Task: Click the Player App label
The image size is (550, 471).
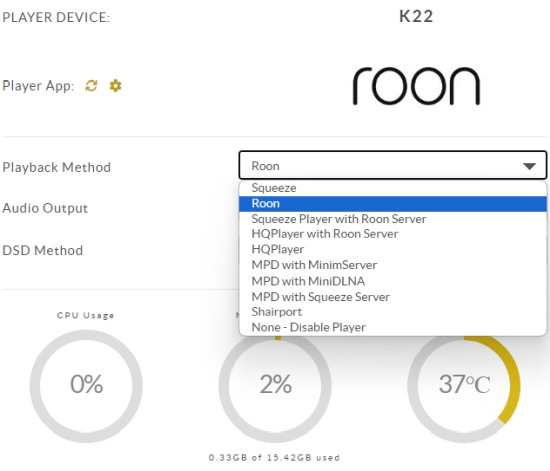Action: coord(38,86)
